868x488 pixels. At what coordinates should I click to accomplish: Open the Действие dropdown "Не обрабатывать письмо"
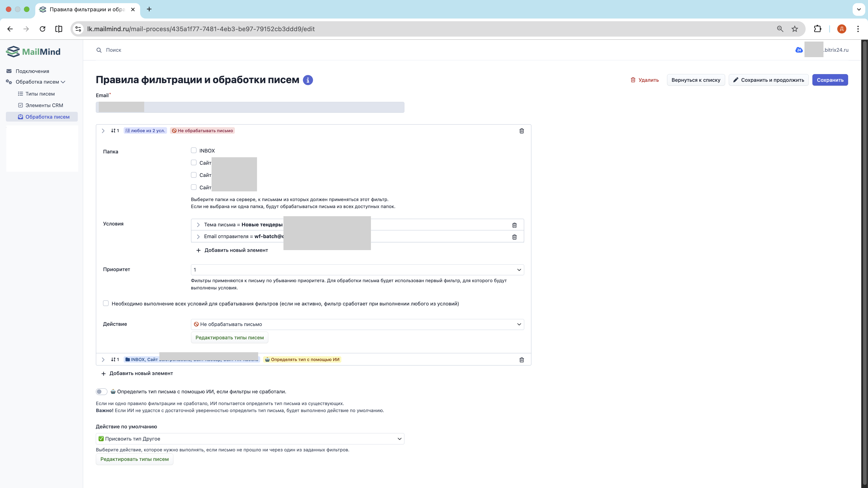(x=357, y=324)
